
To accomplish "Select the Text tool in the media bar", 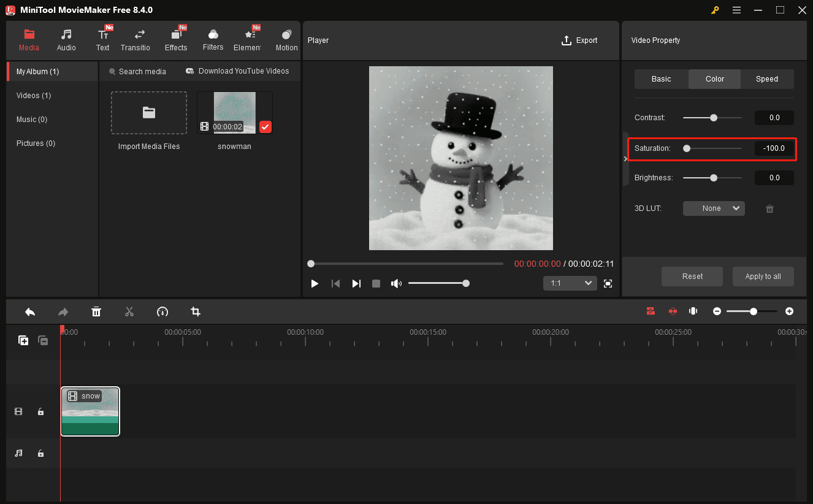I will tap(102, 39).
